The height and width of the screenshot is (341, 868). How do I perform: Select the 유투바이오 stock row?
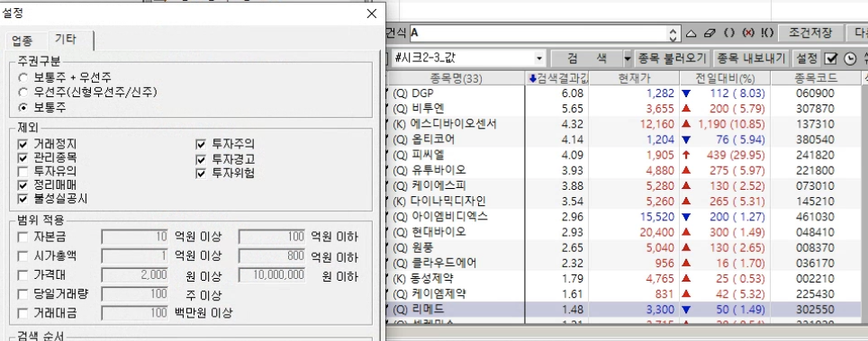(624, 170)
